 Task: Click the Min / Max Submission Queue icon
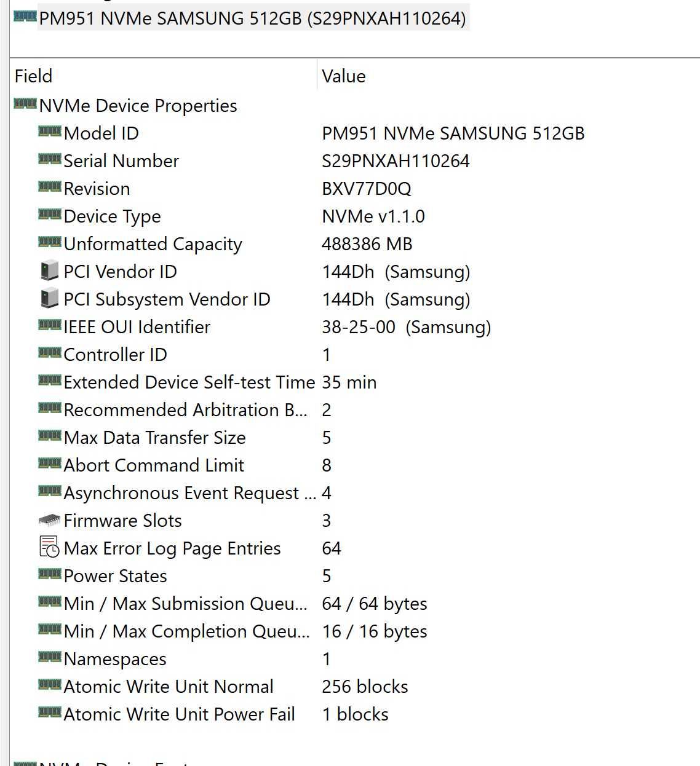click(50, 602)
